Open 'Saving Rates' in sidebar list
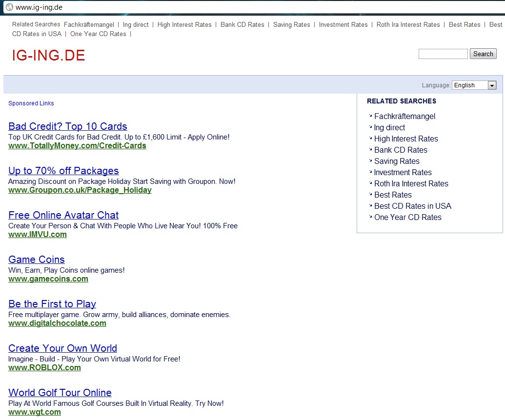Screen dimensions: 505x420 pyautogui.click(x=397, y=161)
